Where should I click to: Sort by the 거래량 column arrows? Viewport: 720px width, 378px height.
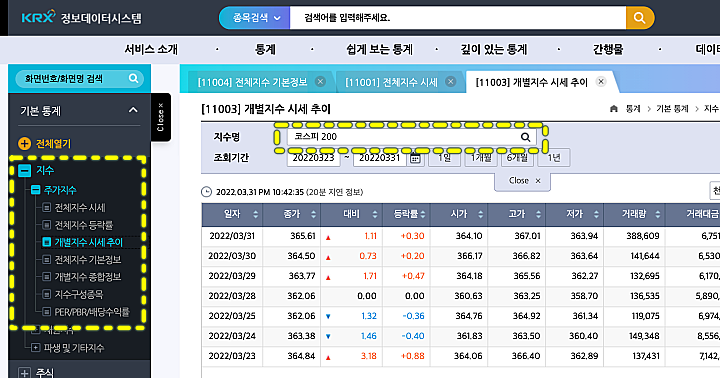pyautogui.click(x=658, y=214)
